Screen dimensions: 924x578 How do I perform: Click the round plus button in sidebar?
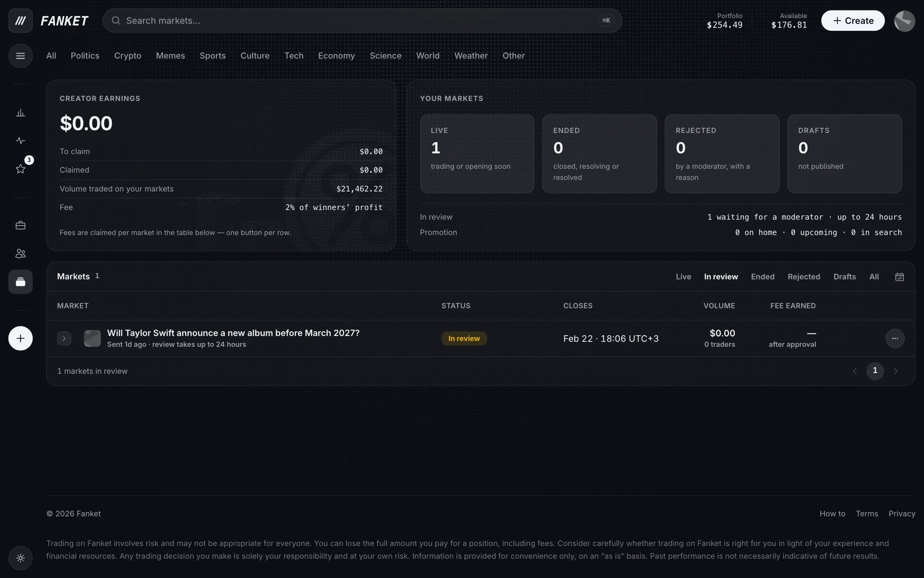click(20, 338)
